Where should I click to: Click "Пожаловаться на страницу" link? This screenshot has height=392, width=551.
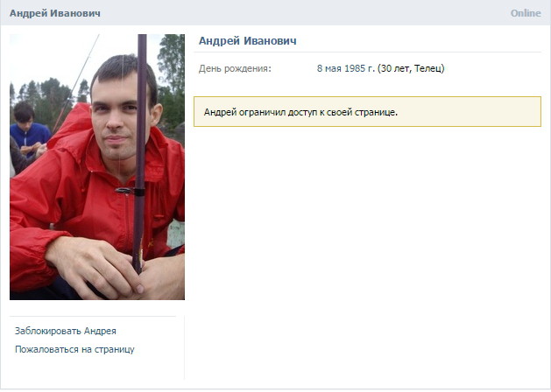[x=74, y=349]
